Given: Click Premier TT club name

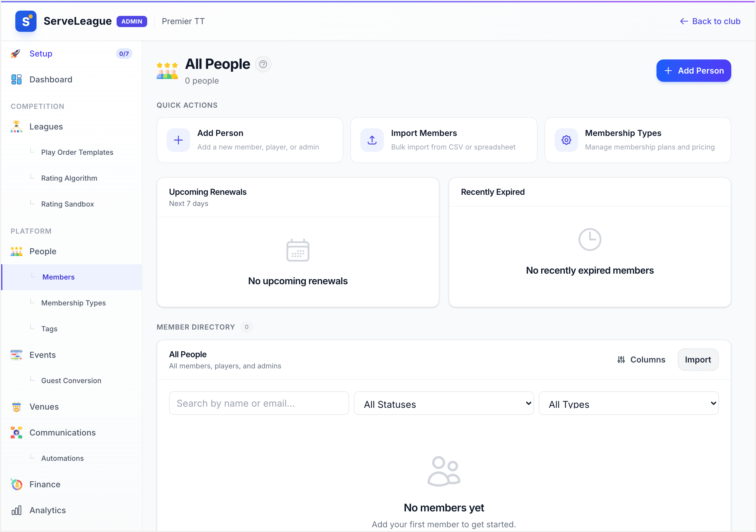Looking at the screenshot, I should click(183, 21).
